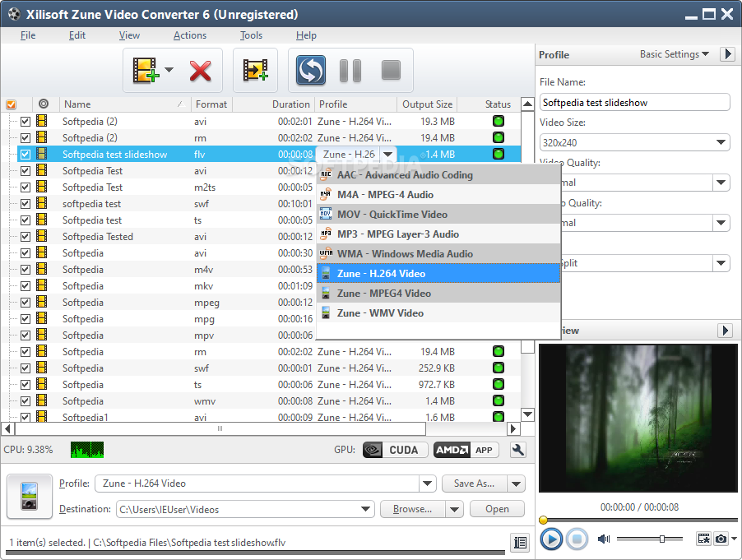Open bottom Profile combo box dropdown
Image resolution: width=742 pixels, height=560 pixels.
(427, 484)
